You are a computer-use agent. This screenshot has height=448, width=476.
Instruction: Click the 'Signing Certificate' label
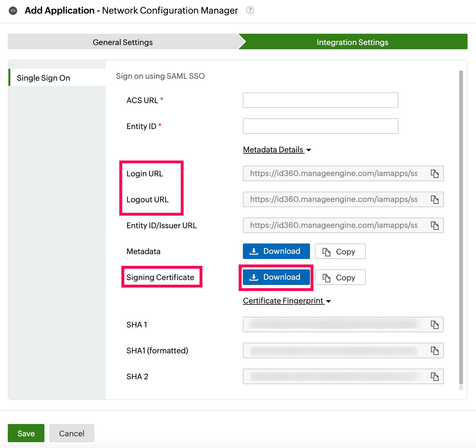(x=160, y=277)
